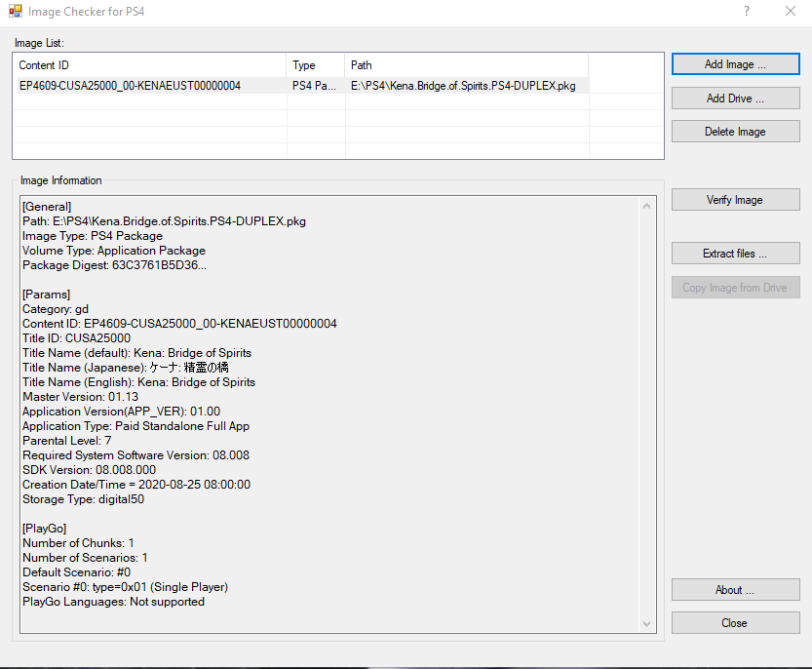The width and height of the screenshot is (812, 669).
Task: Click the 'Title Name (default)' line
Action: coord(136,353)
